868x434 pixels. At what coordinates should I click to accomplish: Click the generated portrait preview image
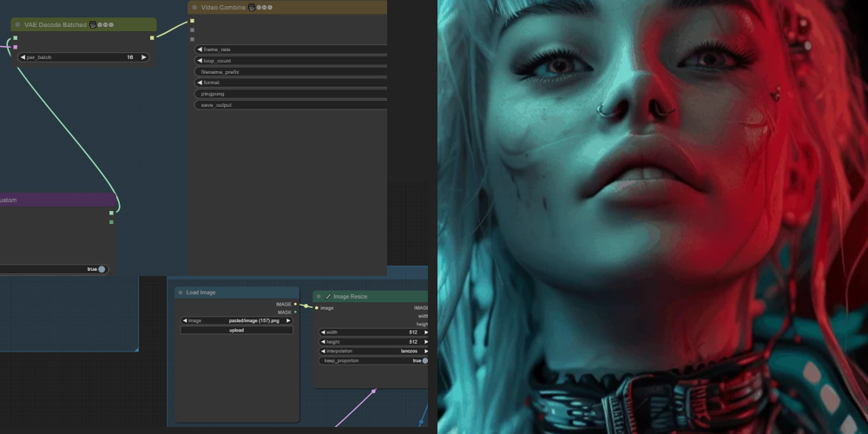pyautogui.click(x=653, y=217)
